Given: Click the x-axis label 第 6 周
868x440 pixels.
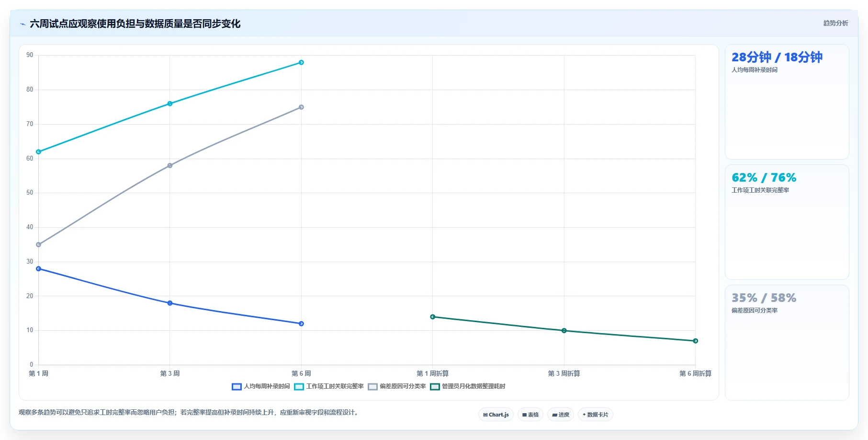Looking at the screenshot, I should click(x=301, y=373).
